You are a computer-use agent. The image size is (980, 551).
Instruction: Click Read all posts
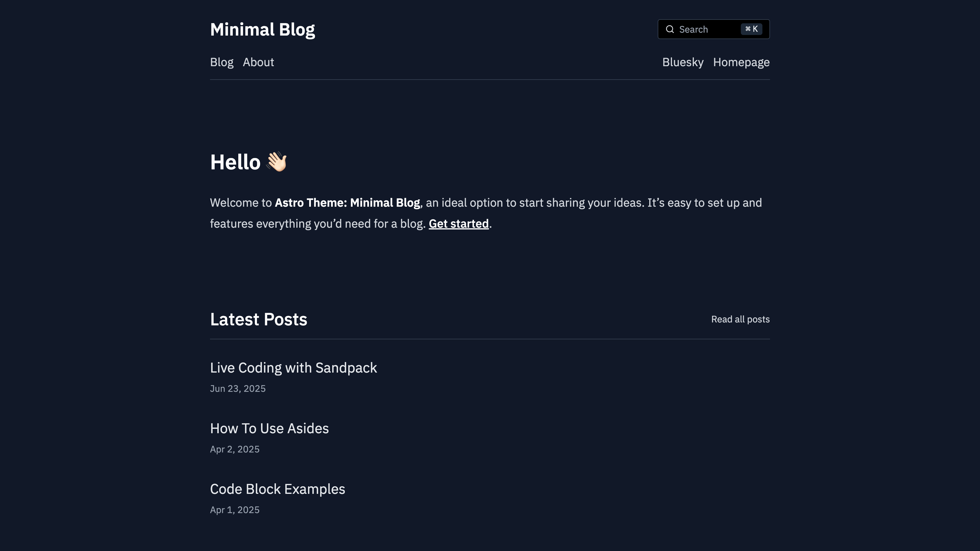click(x=740, y=320)
